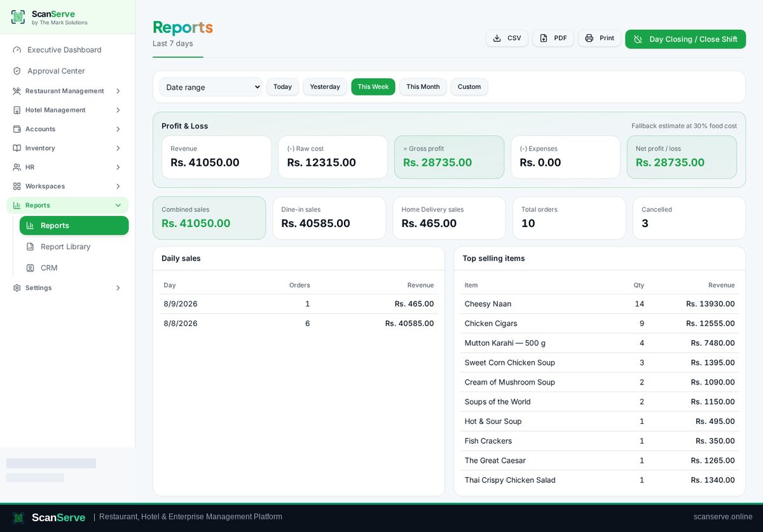Export report as CSV
763x532 pixels.
click(507, 38)
